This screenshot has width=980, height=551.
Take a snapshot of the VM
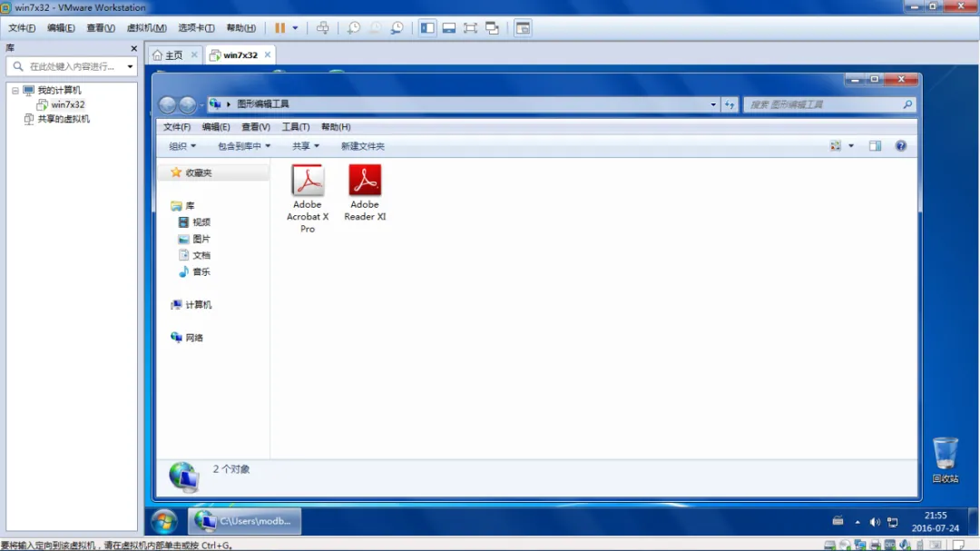pyautogui.click(x=354, y=27)
